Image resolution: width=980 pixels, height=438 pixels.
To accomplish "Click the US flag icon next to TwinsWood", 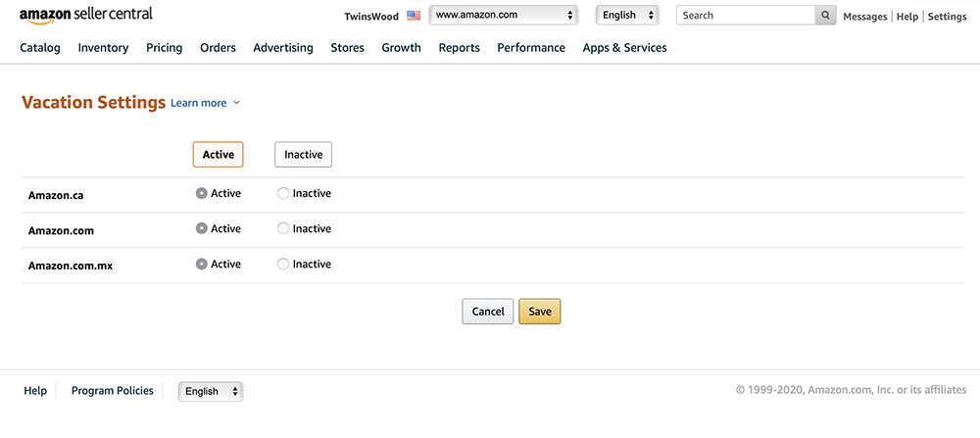I will point(414,16).
